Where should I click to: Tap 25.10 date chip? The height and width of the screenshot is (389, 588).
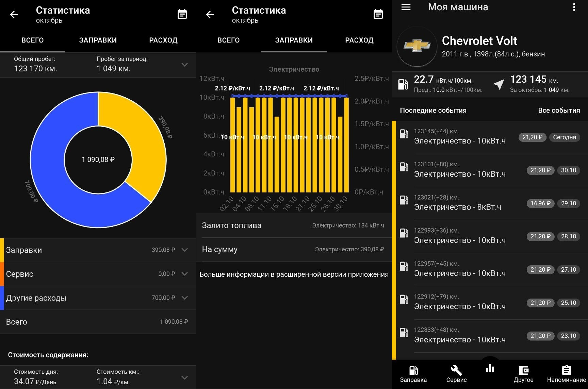tap(568, 303)
